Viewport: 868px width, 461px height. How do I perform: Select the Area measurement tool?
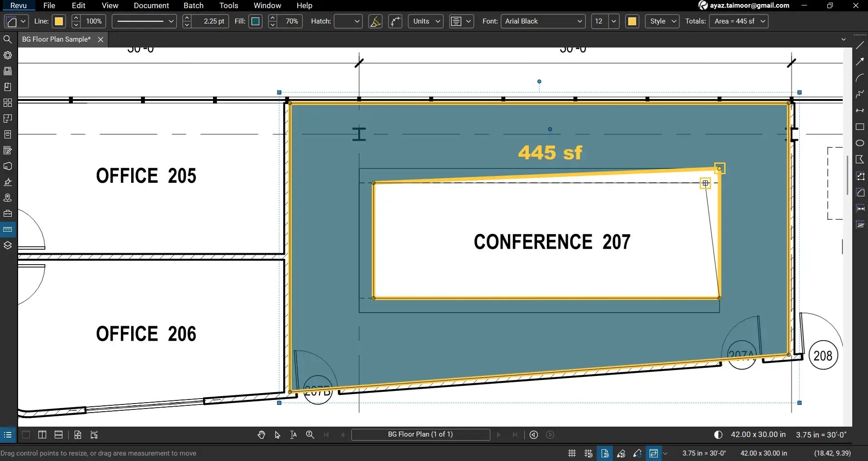pos(860,193)
